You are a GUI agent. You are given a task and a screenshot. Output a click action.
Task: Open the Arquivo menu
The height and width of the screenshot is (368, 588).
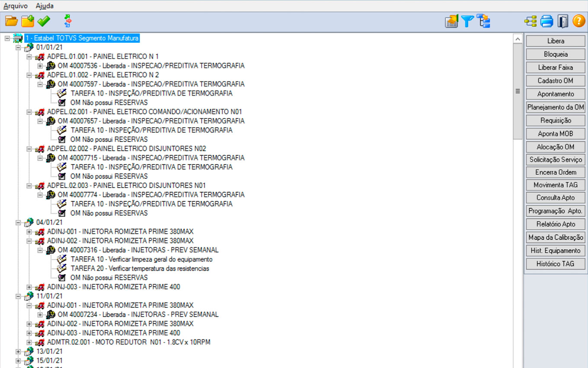(16, 6)
